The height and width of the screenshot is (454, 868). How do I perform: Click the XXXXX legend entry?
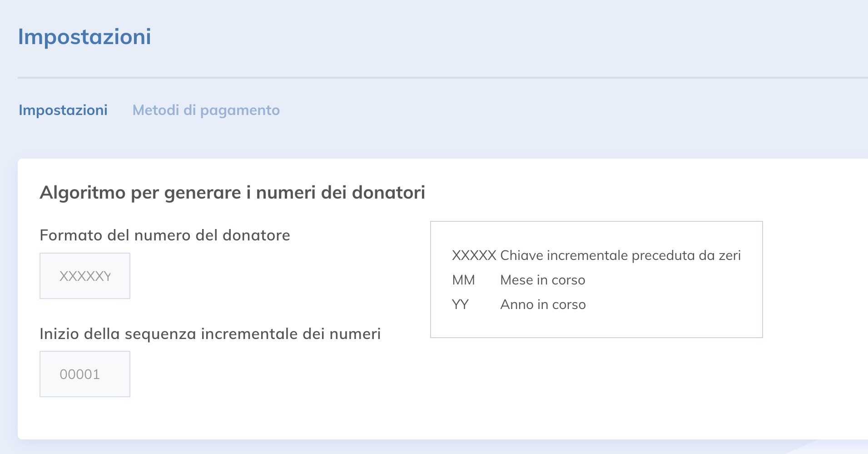474,255
